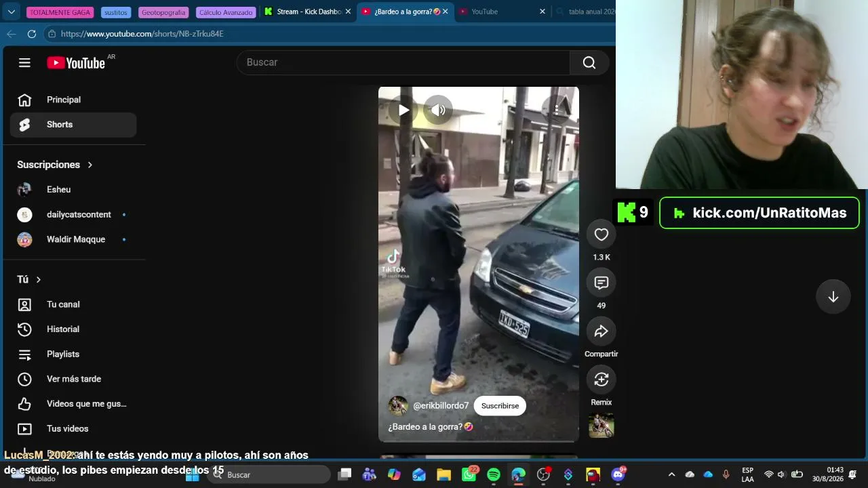Select Shorts in the sidebar
The image size is (868, 488).
(73, 125)
